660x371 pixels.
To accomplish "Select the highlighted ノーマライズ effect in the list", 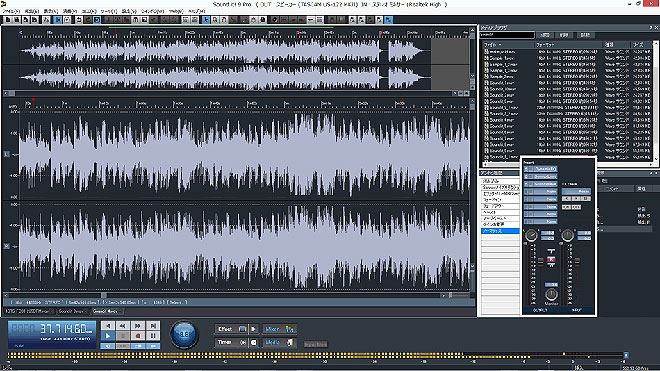I will [x=500, y=231].
